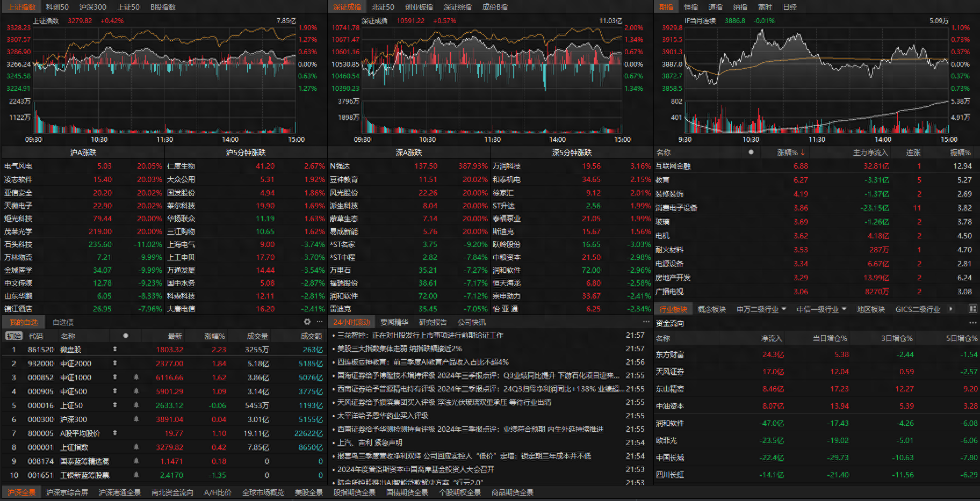The image size is (980, 501).
Task: Open news about 三花智控 H股发行
Action: coord(421,335)
